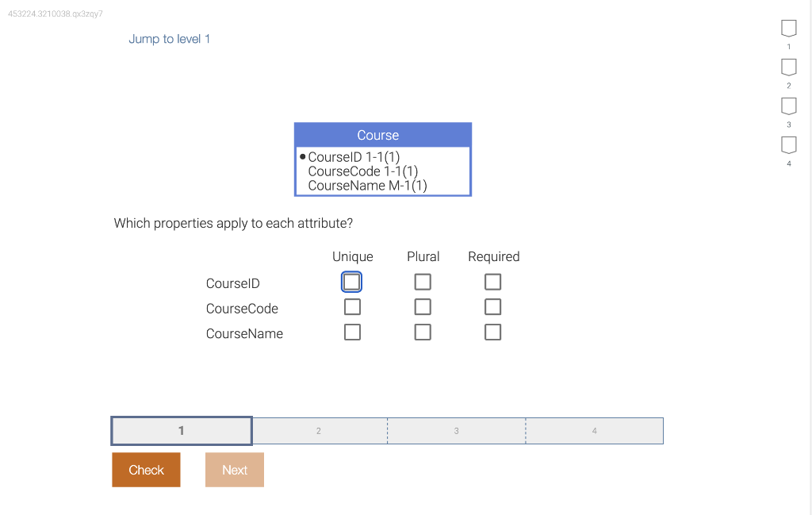Switch to level 2 segment
812x515 pixels.
tap(319, 430)
